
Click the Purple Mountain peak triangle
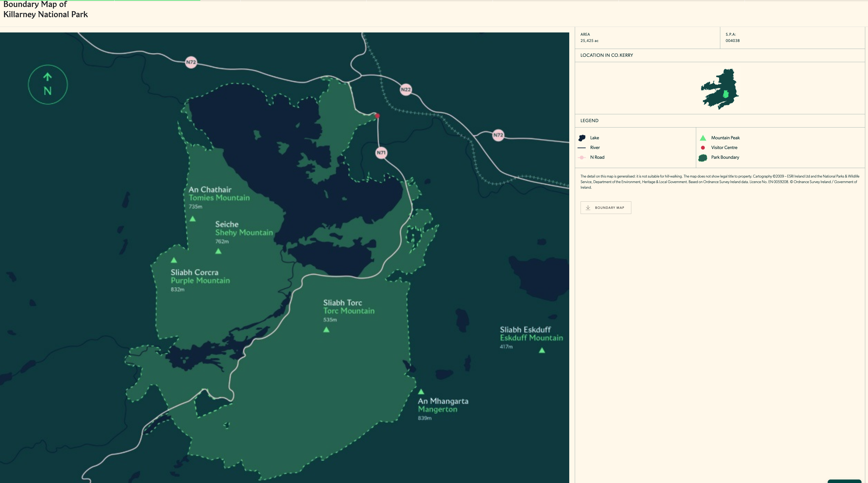click(174, 260)
